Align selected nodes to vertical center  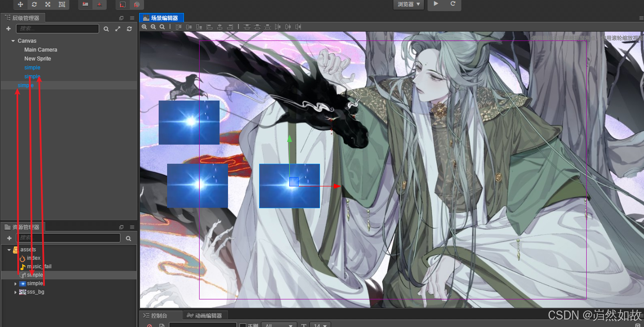tap(189, 27)
